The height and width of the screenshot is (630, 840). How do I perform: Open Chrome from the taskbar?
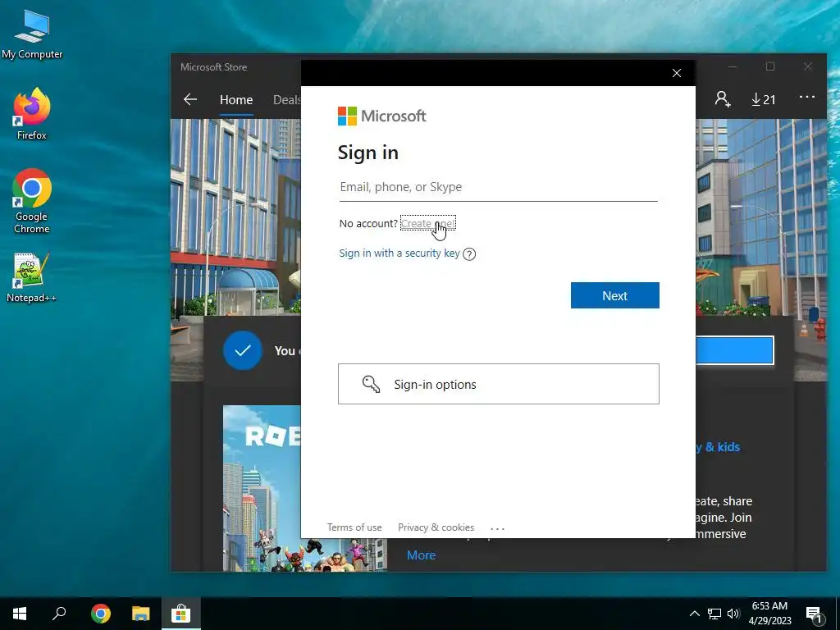click(101, 614)
